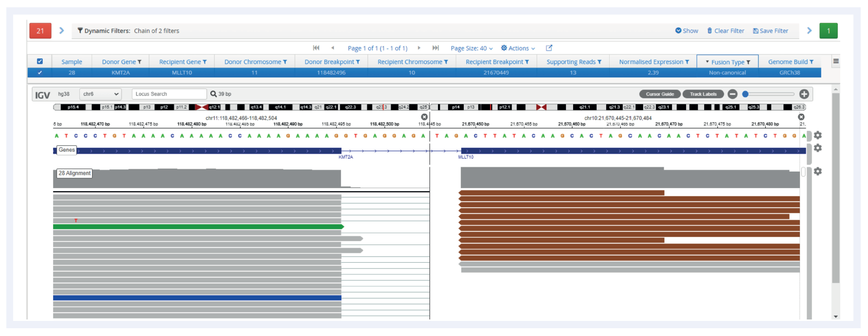Close the chr10 locus panel
The image size is (868, 336).
[801, 117]
